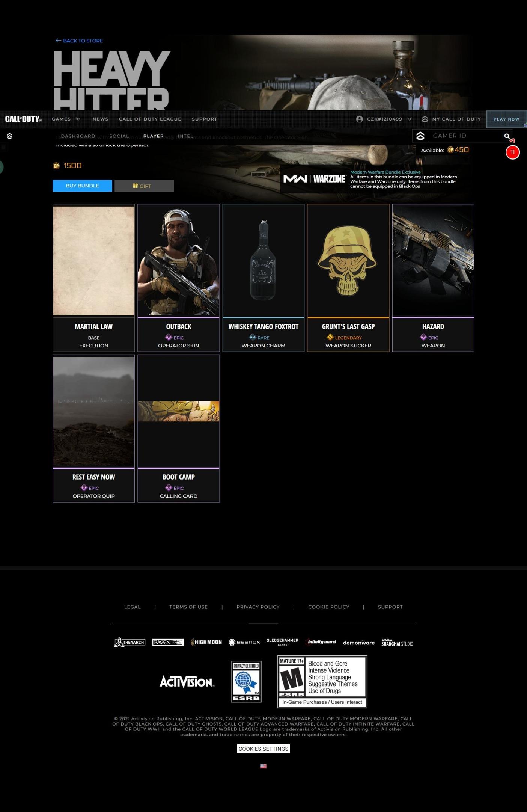The width and height of the screenshot is (527, 812).
Task: Open the CZK#1210499 account dropdown
Action: pyautogui.click(x=384, y=119)
